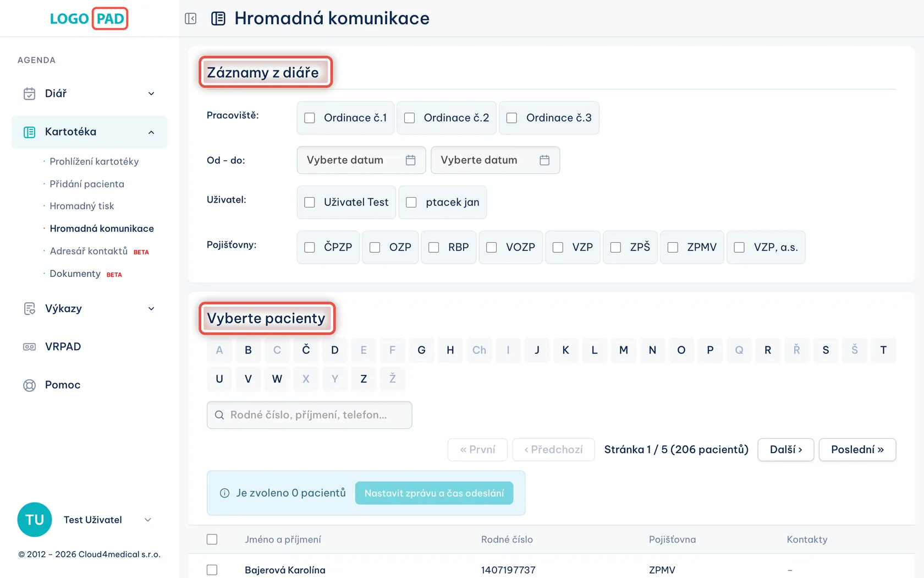Click the TU user avatar

pos(35,520)
